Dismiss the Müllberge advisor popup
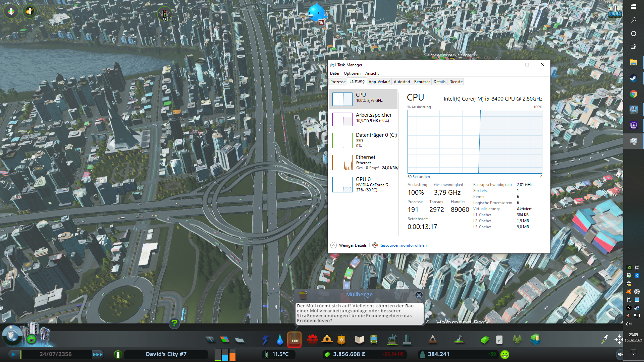Image resolution: width=644 pixels, height=362 pixels. pyautogui.click(x=419, y=295)
